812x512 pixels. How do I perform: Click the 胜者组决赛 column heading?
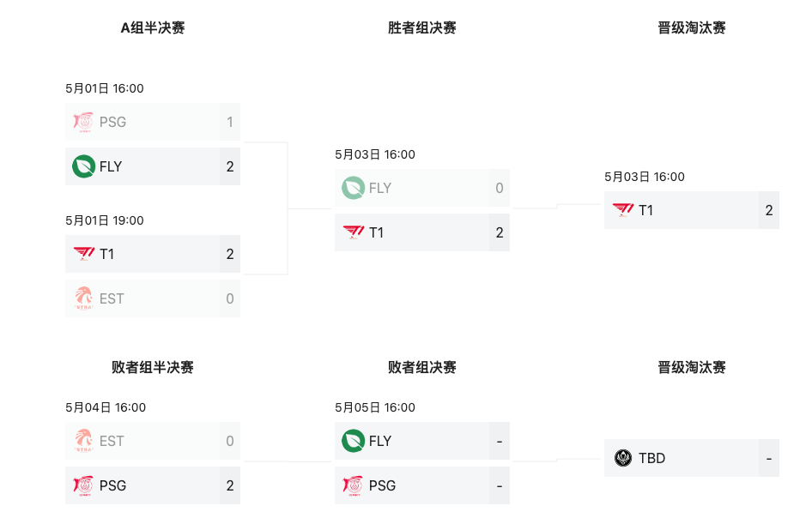422,28
